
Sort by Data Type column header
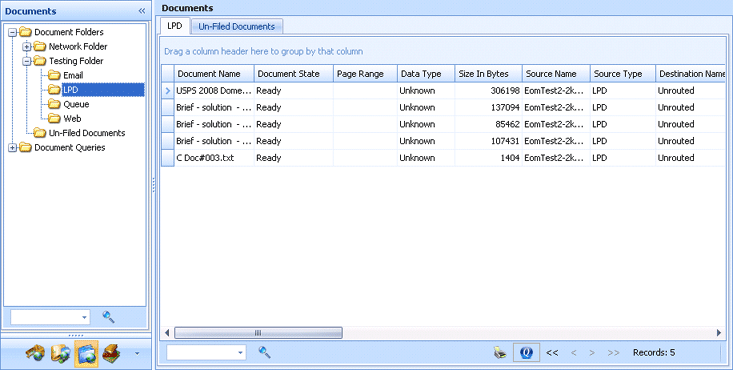tap(426, 74)
